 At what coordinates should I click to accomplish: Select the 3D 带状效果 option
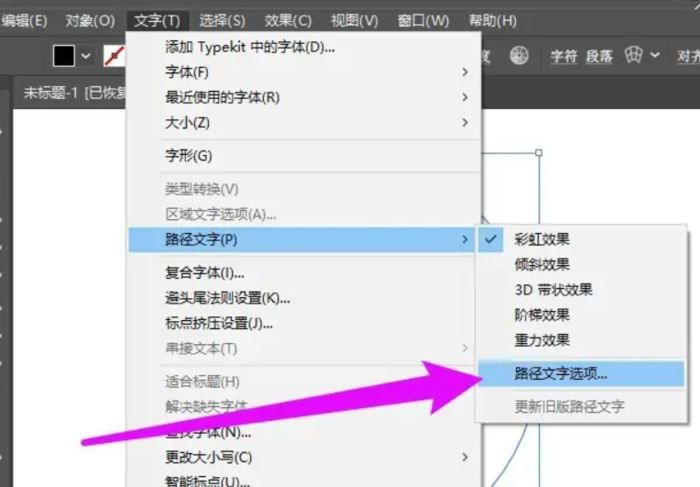581,290
